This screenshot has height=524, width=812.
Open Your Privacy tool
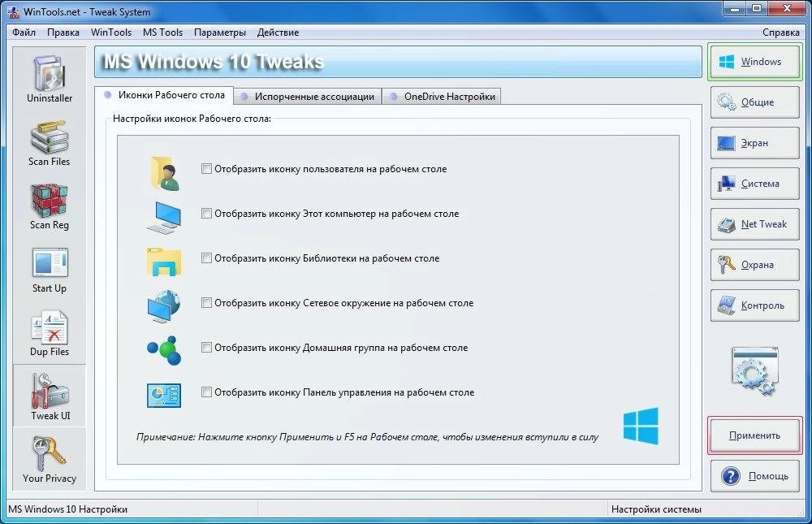(50, 459)
